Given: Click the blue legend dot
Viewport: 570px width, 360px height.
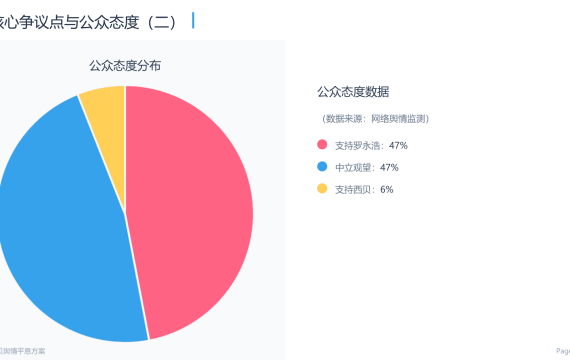Looking at the screenshot, I should 322,167.
